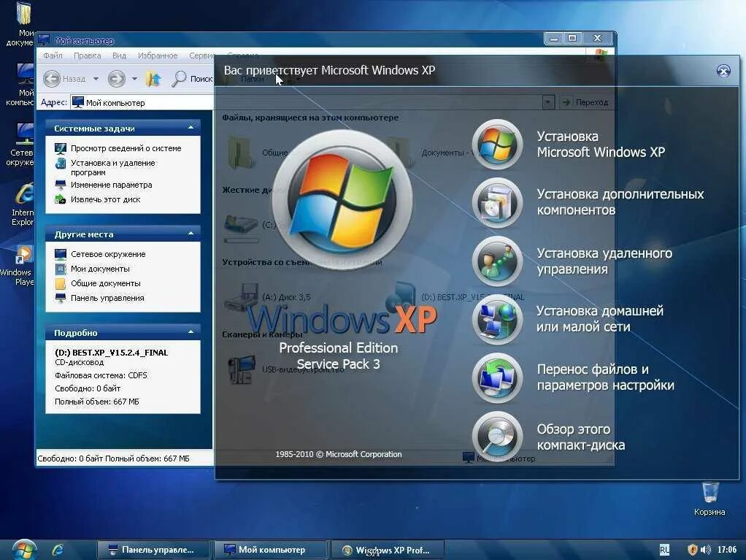Click the browse this CD icon
Image resolution: width=746 pixels, height=560 pixels.
(x=497, y=437)
